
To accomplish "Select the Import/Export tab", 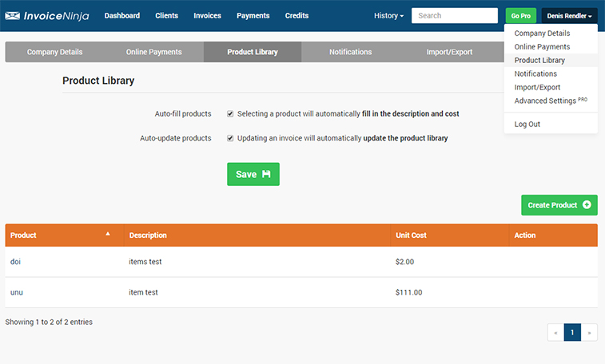I will tap(449, 52).
